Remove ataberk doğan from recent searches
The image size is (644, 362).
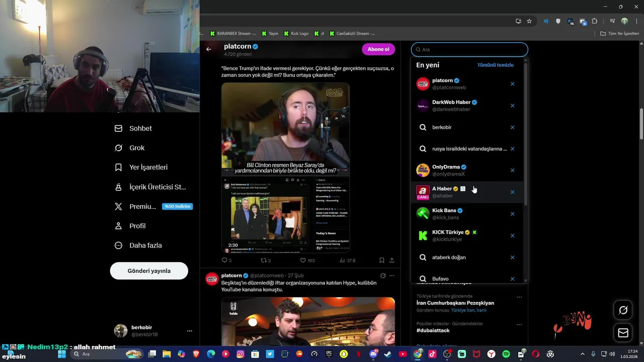(512, 257)
